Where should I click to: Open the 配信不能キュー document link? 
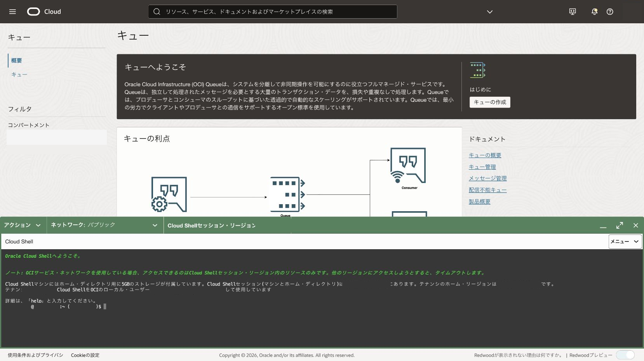[x=487, y=190]
